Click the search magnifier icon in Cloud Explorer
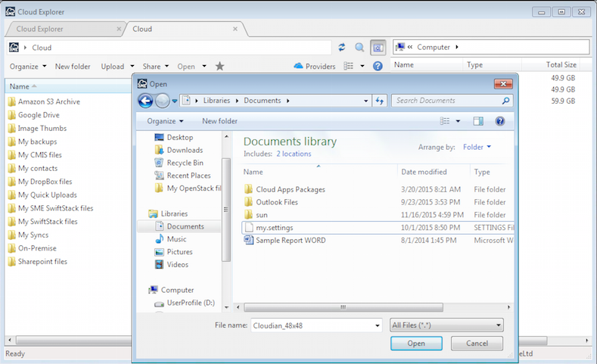Screen dimensions: 597x364 (x=359, y=47)
